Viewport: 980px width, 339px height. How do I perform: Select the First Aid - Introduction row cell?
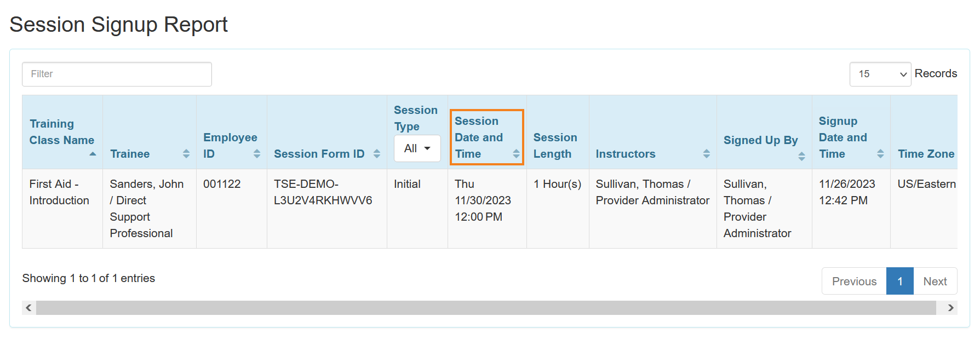[x=59, y=192]
